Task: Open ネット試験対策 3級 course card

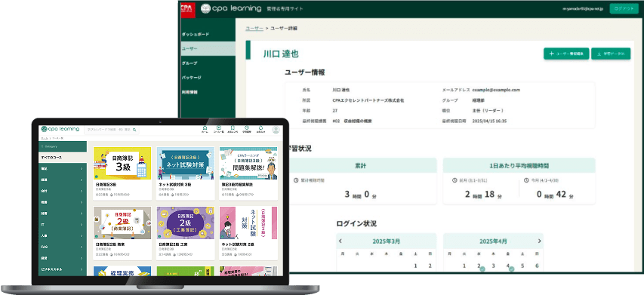Action: [x=186, y=174]
